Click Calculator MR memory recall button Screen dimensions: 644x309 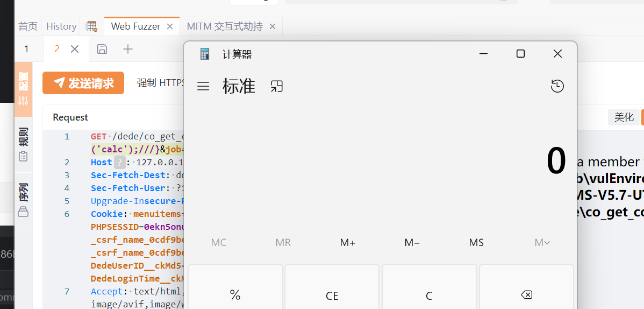[x=283, y=243]
